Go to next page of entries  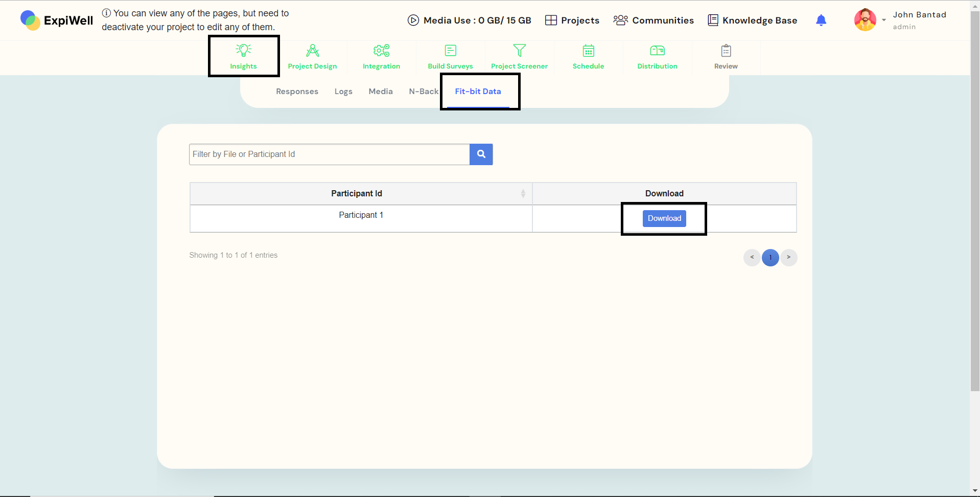788,258
